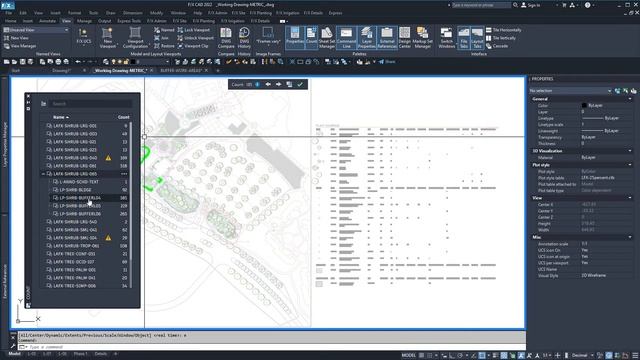Click search magnifier icon in title bar
This screenshot has height=360, width=640.
pos(516,5)
